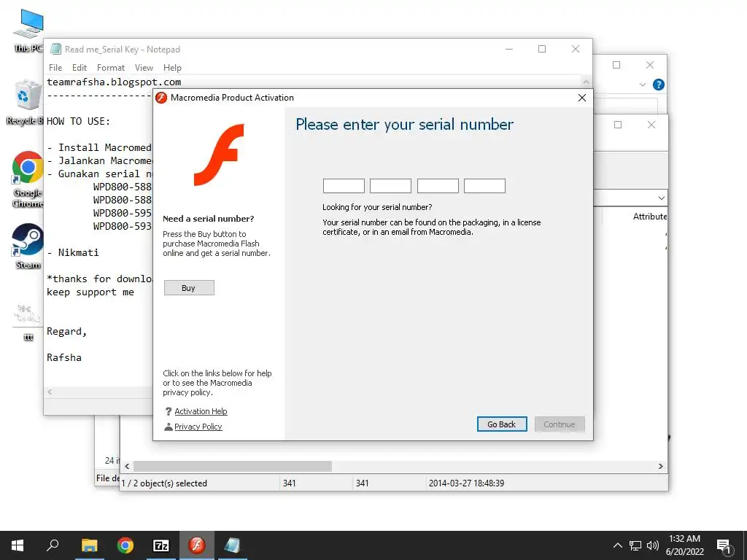Open the Privacy Policy link
747x560 pixels.
198,426
